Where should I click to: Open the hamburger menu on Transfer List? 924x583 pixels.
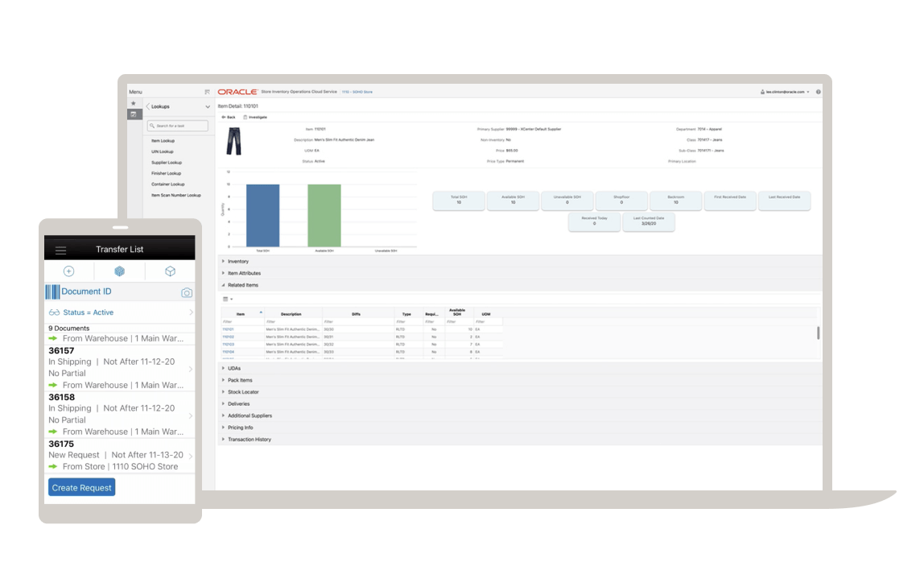pyautogui.click(x=60, y=249)
